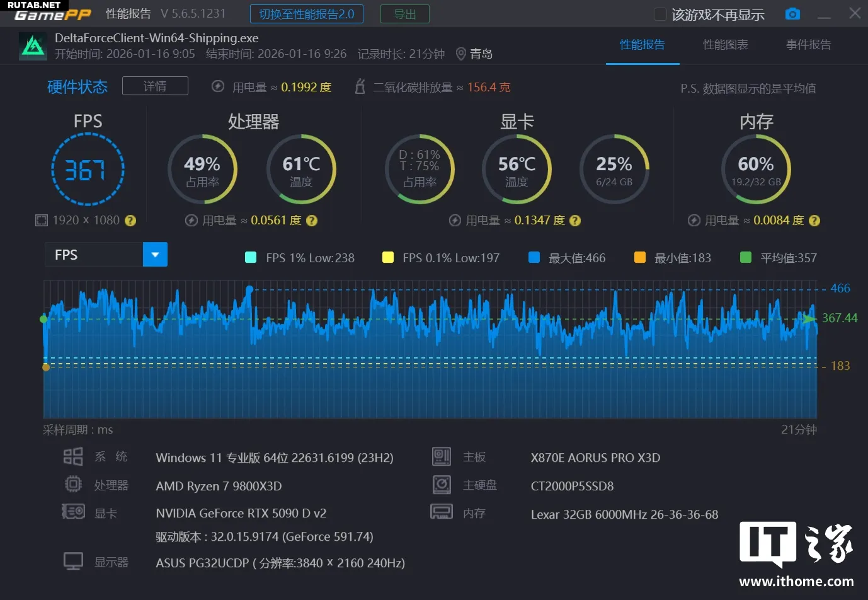Click the orange minimum value legend swatch

click(640, 257)
